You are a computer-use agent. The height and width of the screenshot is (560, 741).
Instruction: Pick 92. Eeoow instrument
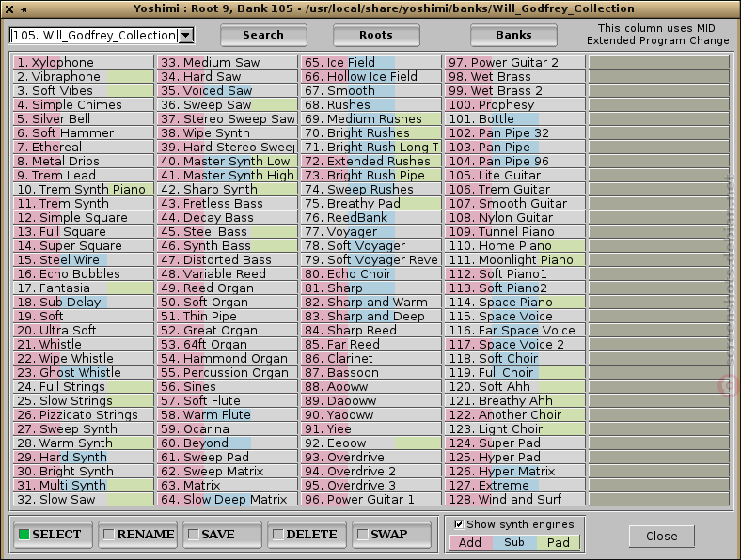pos(371,443)
